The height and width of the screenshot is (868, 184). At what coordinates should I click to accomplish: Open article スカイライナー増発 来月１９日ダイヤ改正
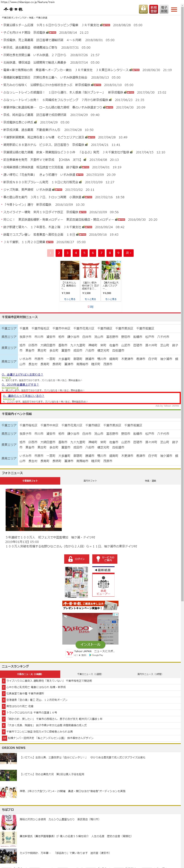tap(41, 212)
